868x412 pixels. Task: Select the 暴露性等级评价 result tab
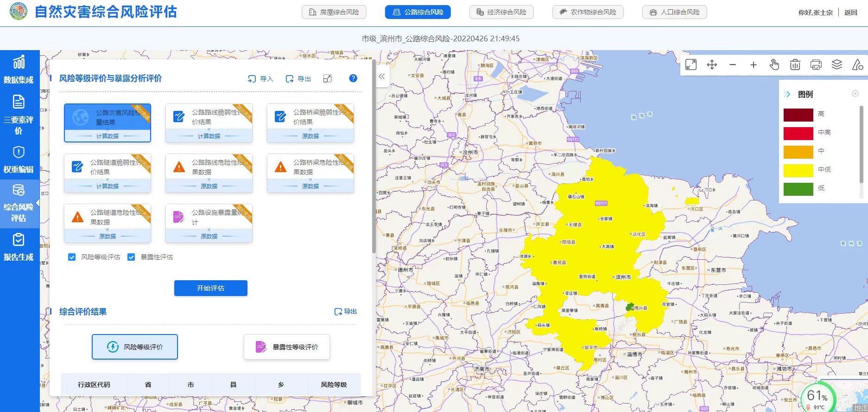287,347
